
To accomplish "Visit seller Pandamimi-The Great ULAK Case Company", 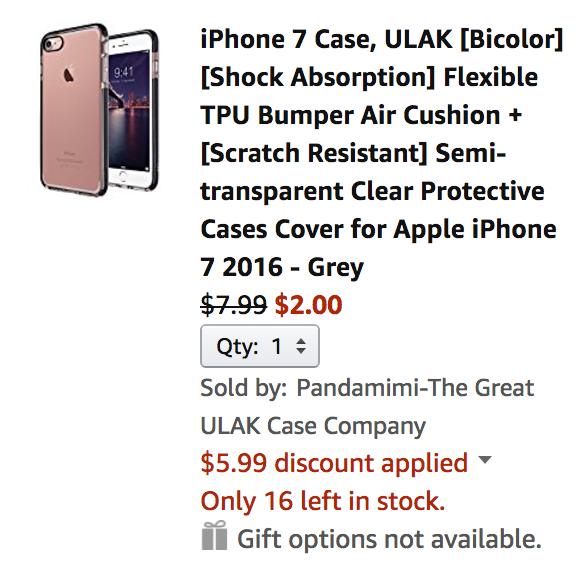I will [367, 407].
